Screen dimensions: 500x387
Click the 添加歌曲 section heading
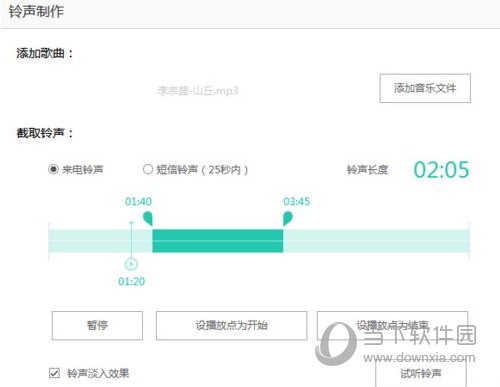coord(44,53)
